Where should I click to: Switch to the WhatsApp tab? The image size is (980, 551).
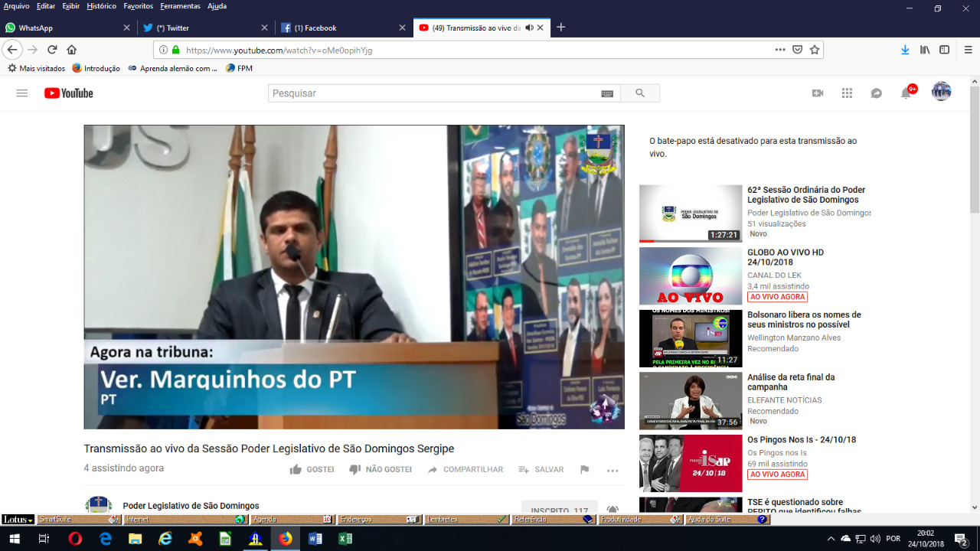pyautogui.click(x=69, y=28)
